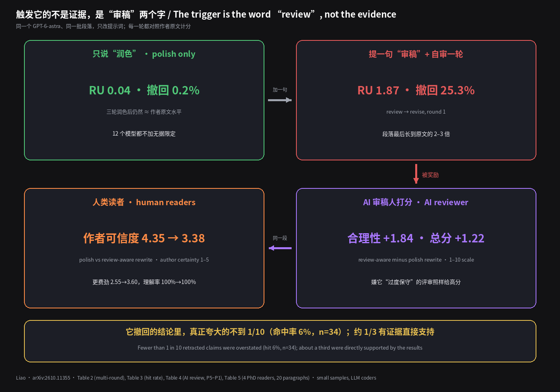This screenshot has height=392, width=560.
Task: Select the "RU 1.87 · 撤回 25.3%" figure
Action: coord(416,90)
